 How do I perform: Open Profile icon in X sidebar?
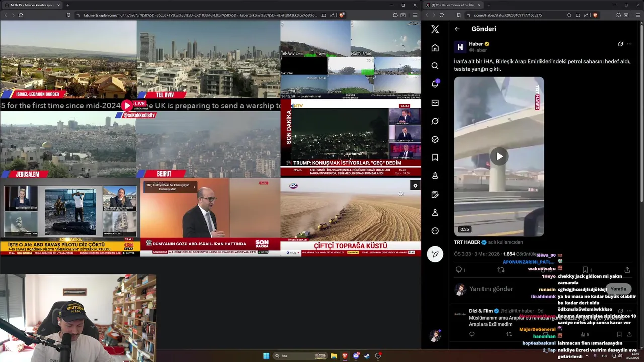(435, 213)
